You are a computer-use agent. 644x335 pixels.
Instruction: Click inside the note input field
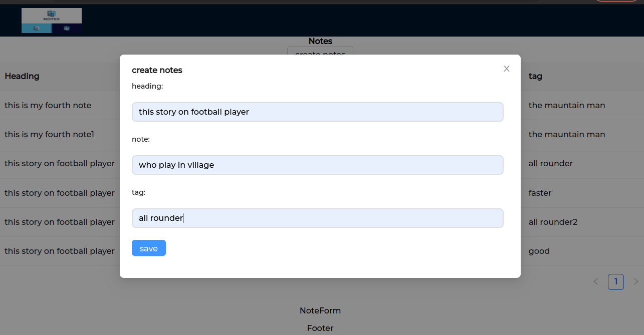(x=317, y=165)
